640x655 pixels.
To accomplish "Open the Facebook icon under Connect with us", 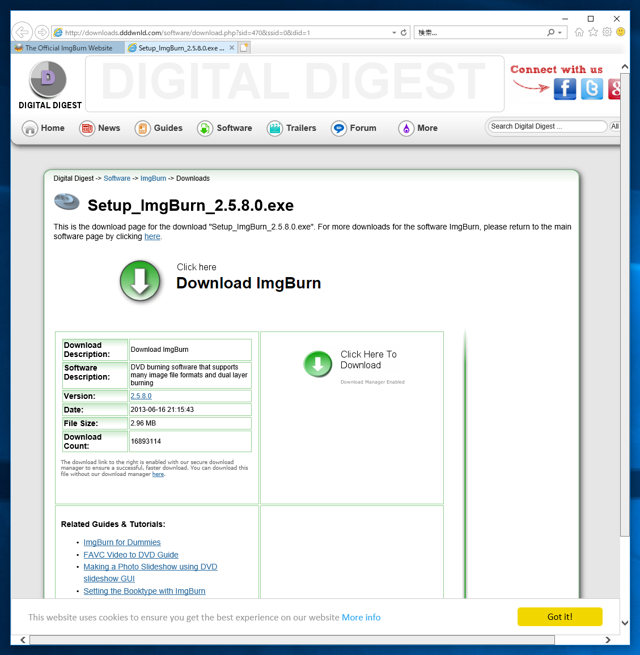I will (x=565, y=89).
